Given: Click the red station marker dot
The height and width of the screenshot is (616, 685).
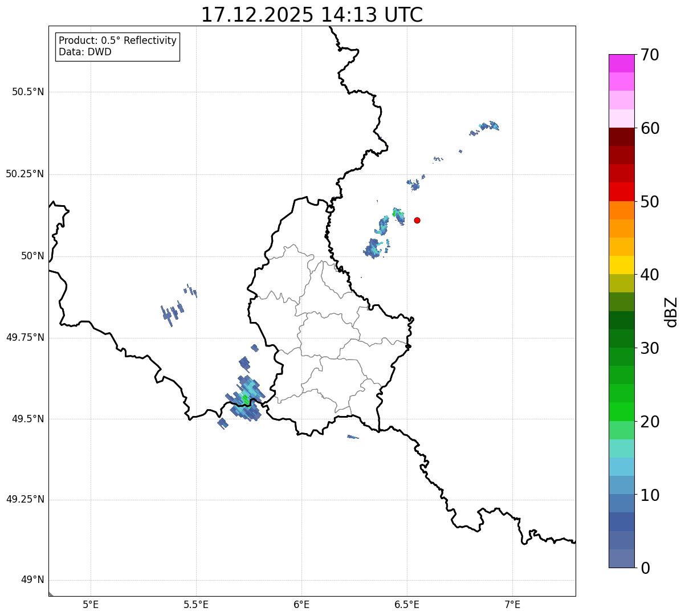Looking at the screenshot, I should coord(417,220).
